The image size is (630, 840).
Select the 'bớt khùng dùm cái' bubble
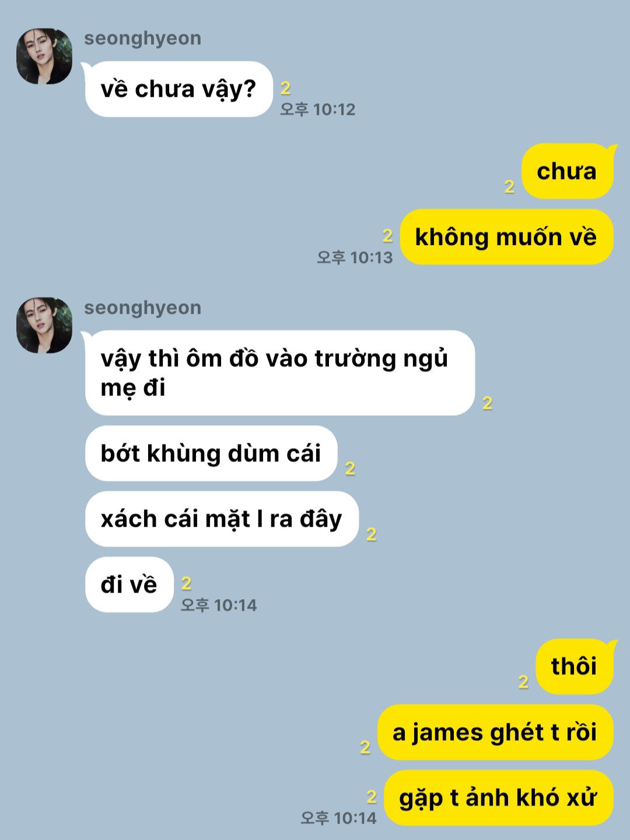click(211, 453)
